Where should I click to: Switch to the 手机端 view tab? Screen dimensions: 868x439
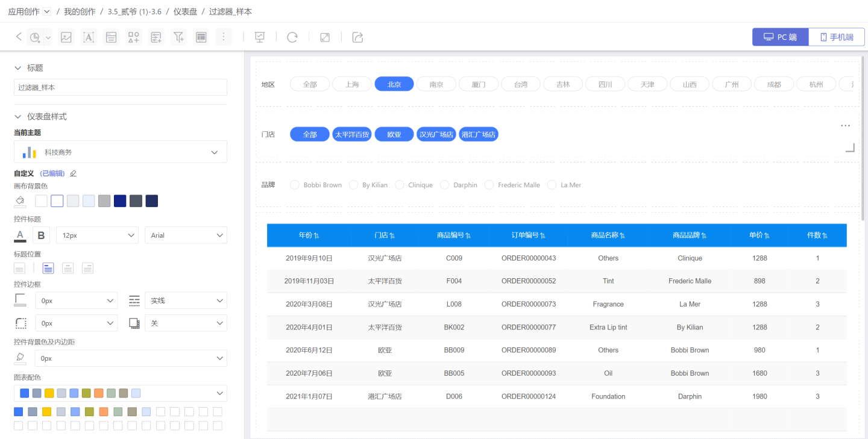837,37
